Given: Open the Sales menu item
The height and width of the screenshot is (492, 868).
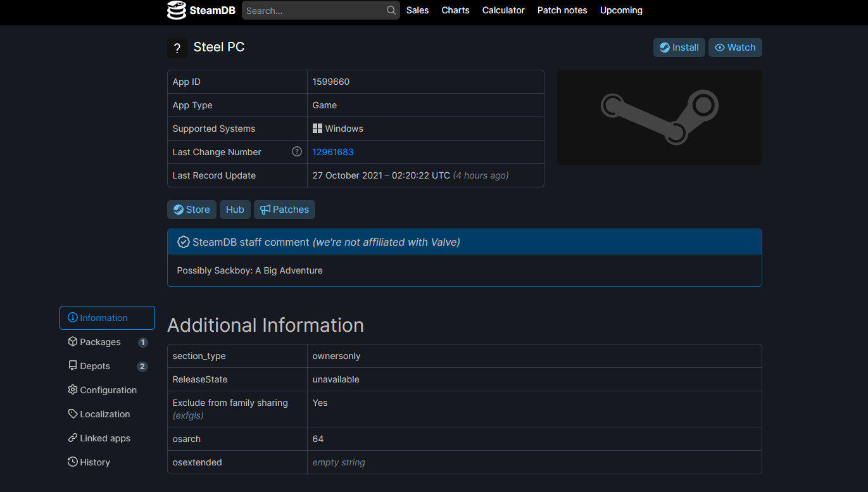Looking at the screenshot, I should point(417,10).
